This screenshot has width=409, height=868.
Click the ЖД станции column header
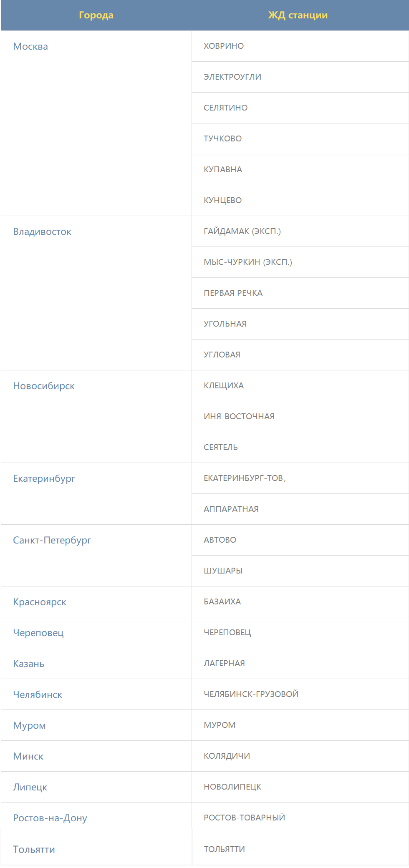298,15
